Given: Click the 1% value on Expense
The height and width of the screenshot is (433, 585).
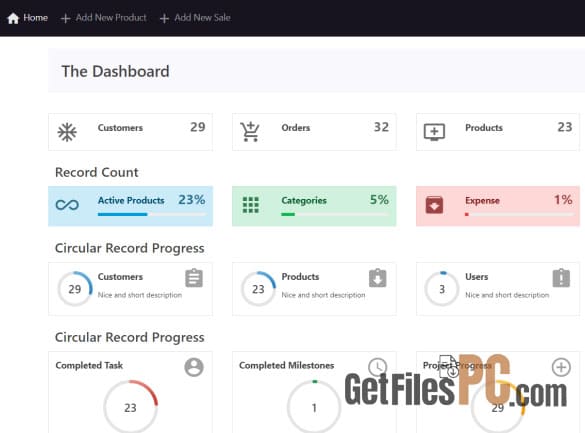Looking at the screenshot, I should pos(563,200).
